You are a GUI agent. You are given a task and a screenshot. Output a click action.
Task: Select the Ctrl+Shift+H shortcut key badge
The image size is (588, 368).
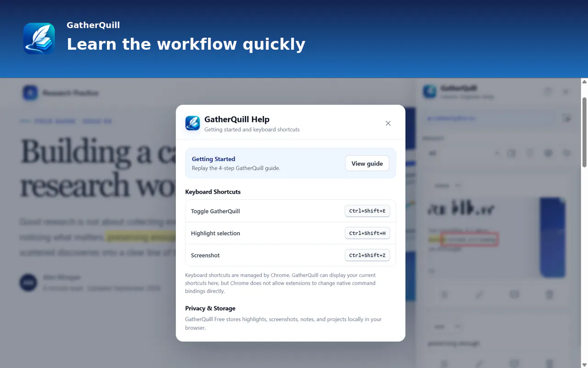click(x=367, y=233)
